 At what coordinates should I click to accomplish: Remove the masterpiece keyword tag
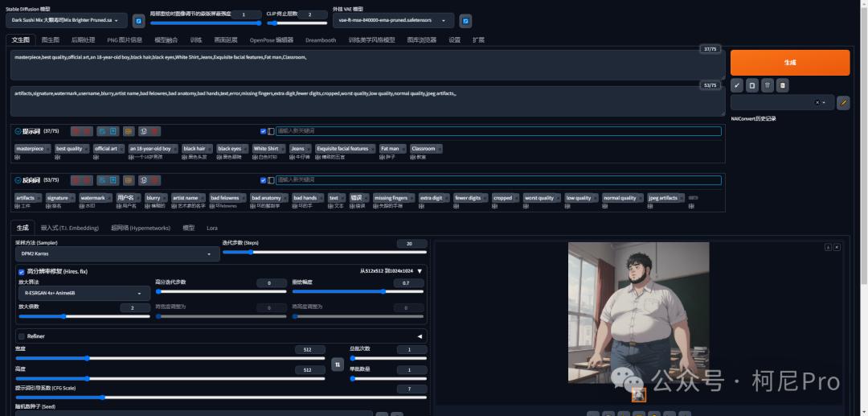(47, 149)
